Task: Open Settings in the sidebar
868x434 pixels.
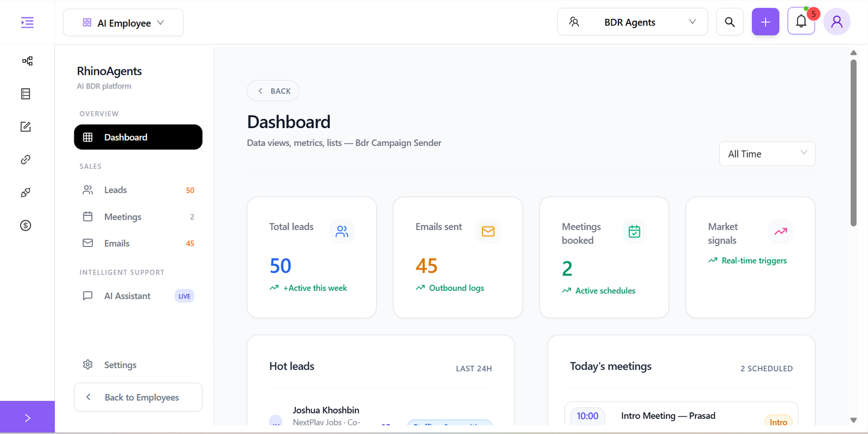Action: point(138,365)
